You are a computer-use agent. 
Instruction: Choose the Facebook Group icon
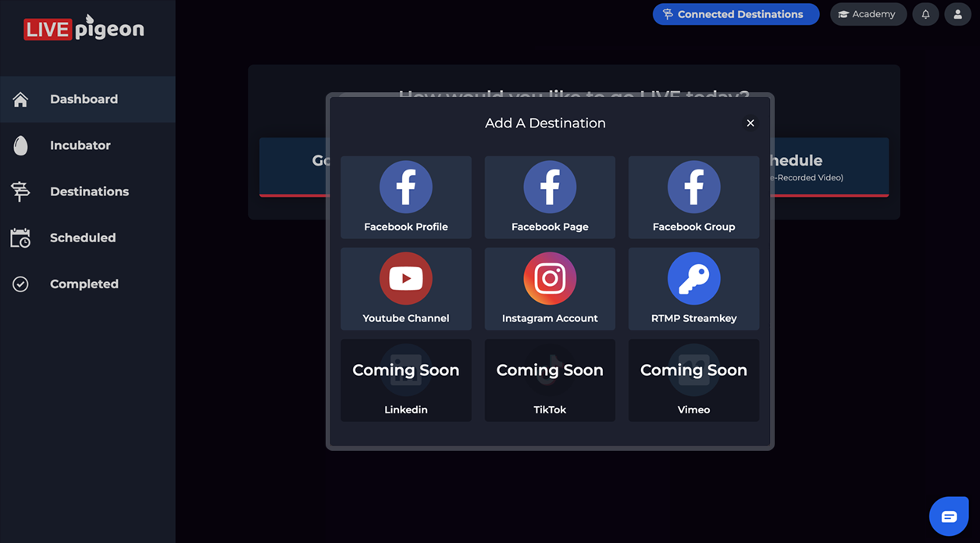click(x=693, y=187)
